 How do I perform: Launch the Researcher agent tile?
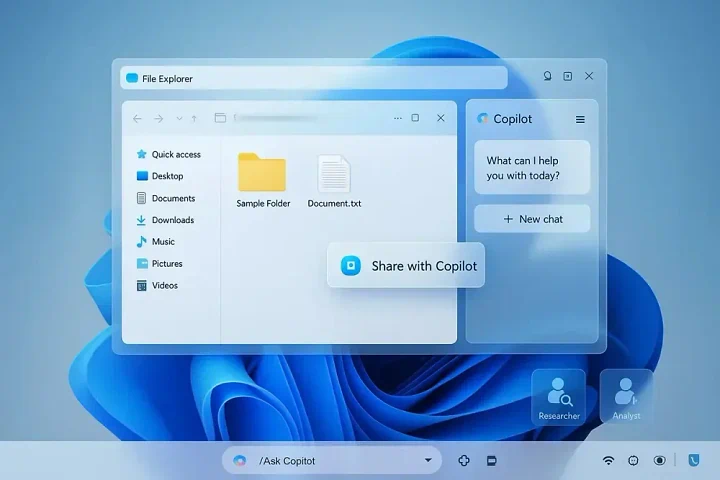559,397
